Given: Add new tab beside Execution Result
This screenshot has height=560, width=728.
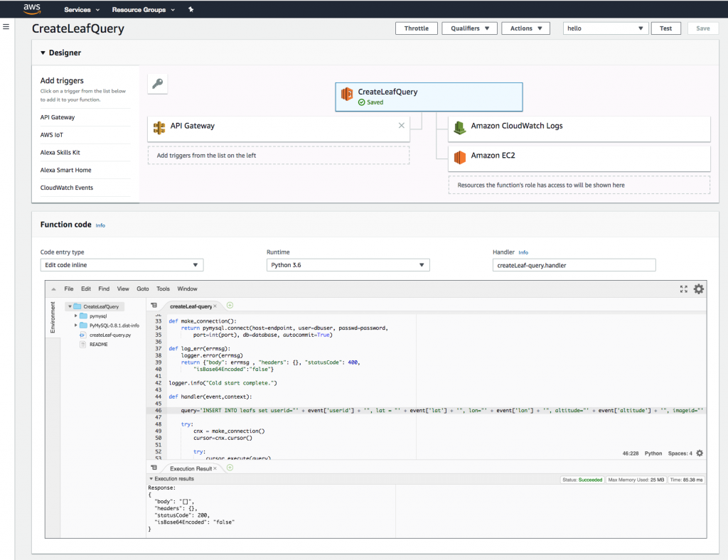Looking at the screenshot, I should point(230,468).
